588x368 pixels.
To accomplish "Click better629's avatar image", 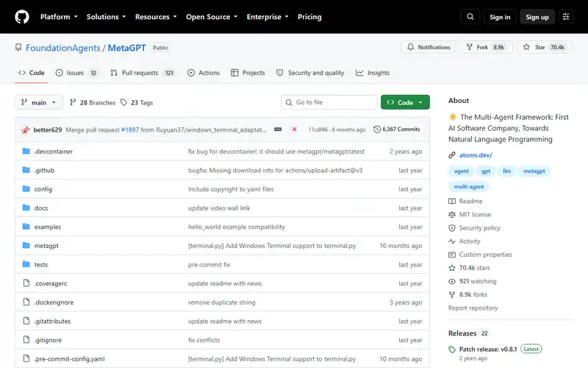I will (25, 130).
